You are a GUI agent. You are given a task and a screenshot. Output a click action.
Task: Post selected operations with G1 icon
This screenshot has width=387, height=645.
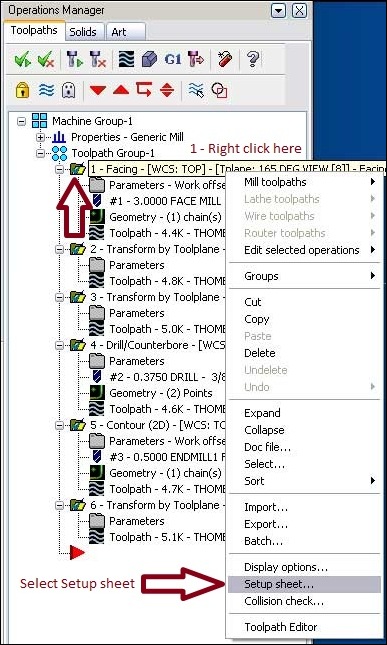173,60
